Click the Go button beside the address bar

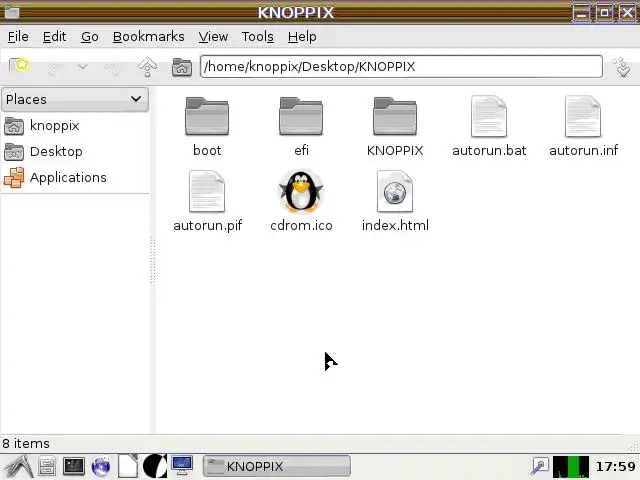coord(622,67)
